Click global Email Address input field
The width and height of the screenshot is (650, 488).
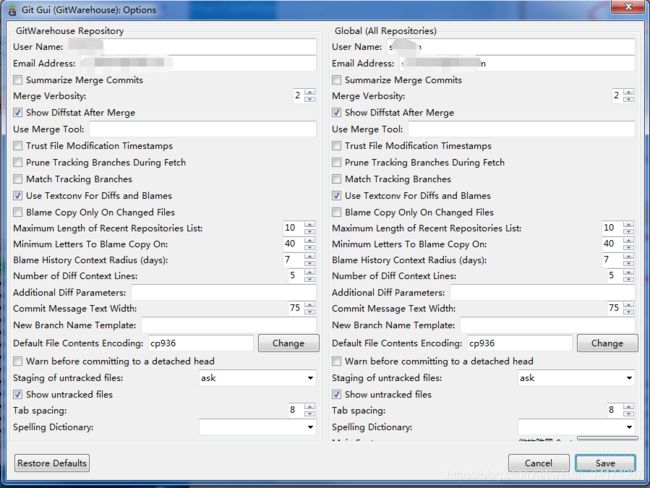[x=517, y=63]
